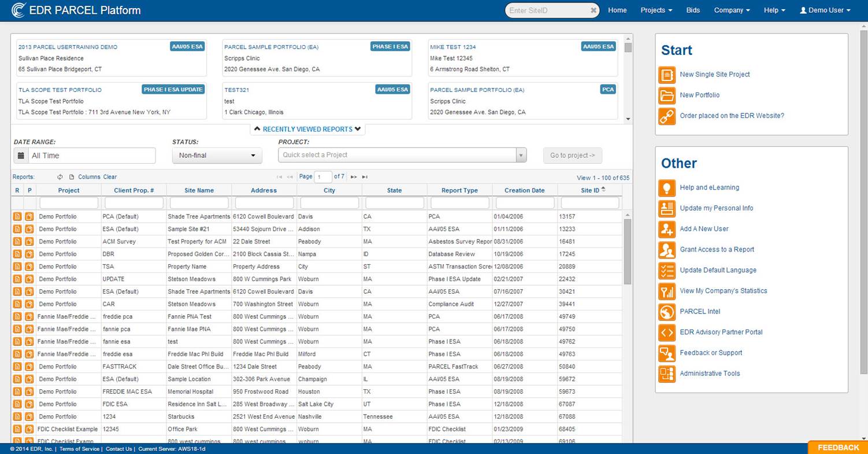Click the page number input box
868x454 pixels.
pyautogui.click(x=323, y=177)
